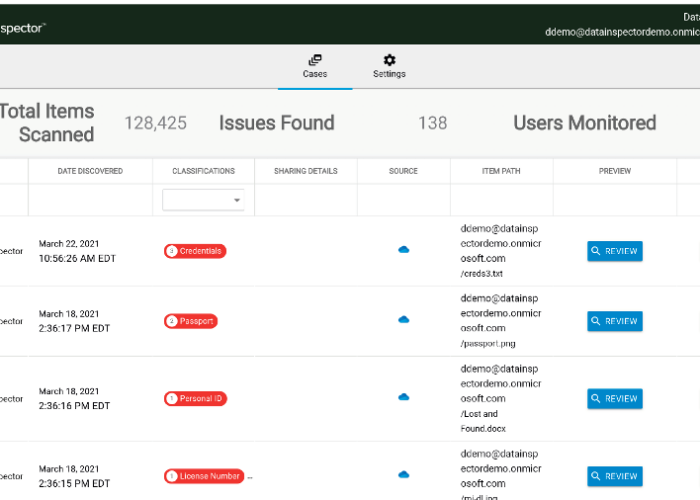700x500 pixels.
Task: Click the Source column header
Action: [403, 171]
